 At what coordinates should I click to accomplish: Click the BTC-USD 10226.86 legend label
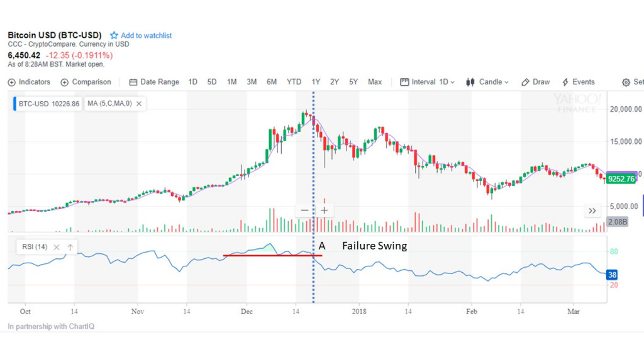click(49, 104)
